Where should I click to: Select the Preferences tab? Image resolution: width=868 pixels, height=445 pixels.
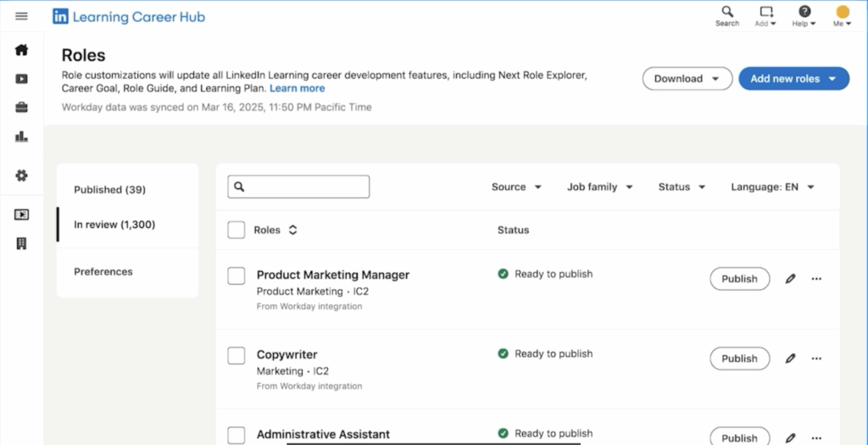point(103,272)
